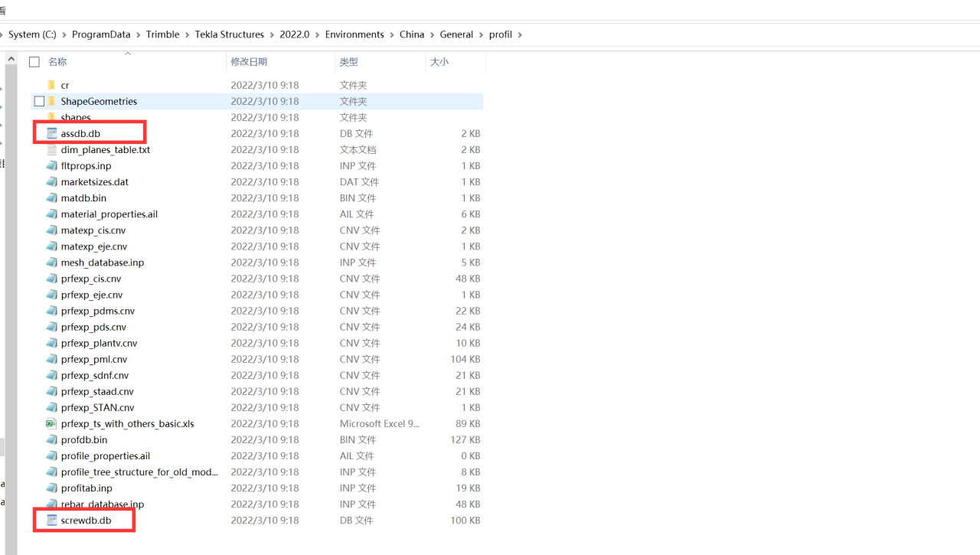
Task: Sort files by the 大小 column
Action: [x=439, y=62]
